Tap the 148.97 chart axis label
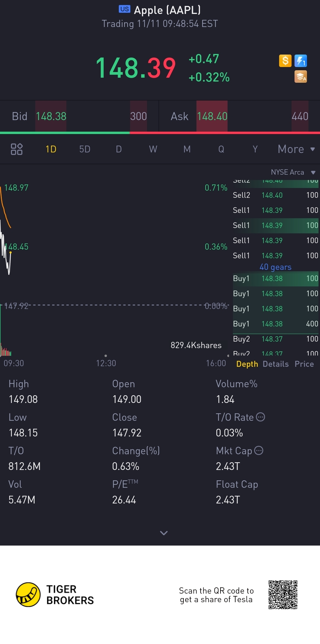Viewport: 320px width, 644px height. coord(16,188)
